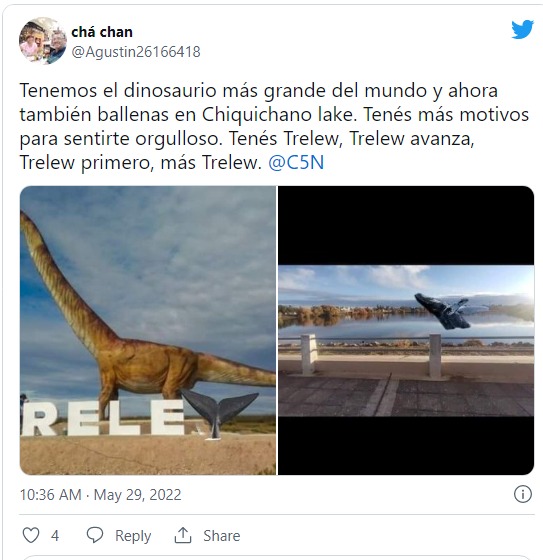Click the like count number 4
This screenshot has width=543, height=560.
(x=55, y=536)
